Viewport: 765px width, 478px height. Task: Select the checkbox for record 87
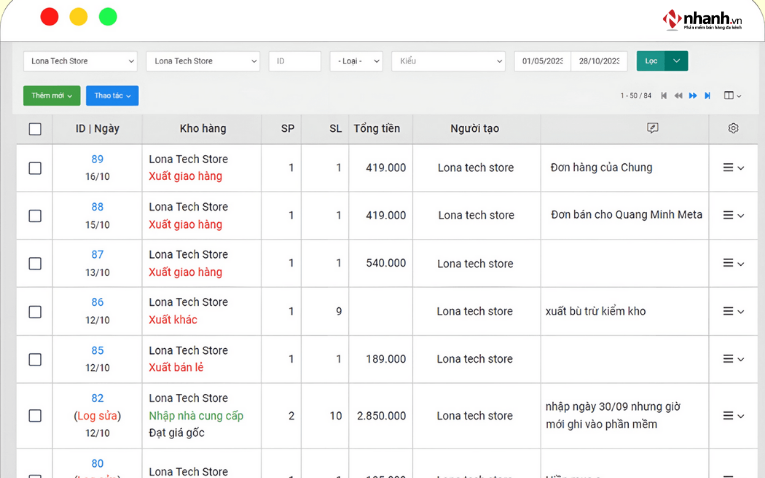click(35, 263)
